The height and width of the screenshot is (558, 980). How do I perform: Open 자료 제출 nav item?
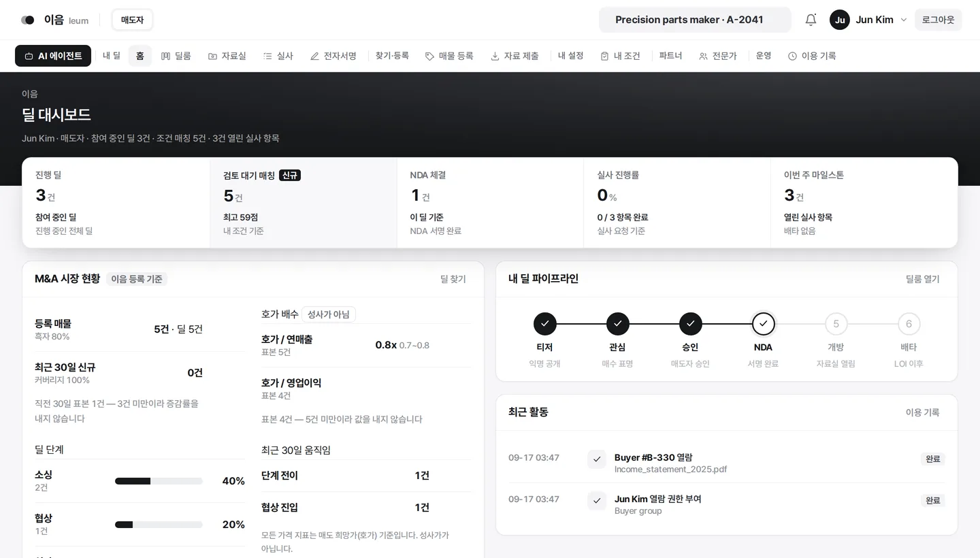click(514, 56)
